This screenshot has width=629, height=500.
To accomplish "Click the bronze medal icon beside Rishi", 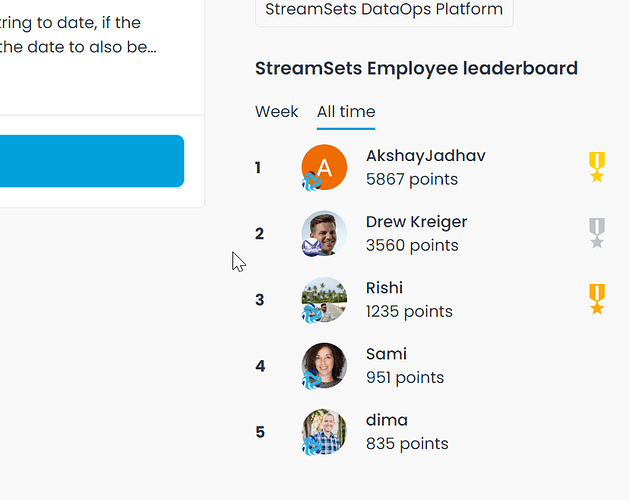I will 597,299.
